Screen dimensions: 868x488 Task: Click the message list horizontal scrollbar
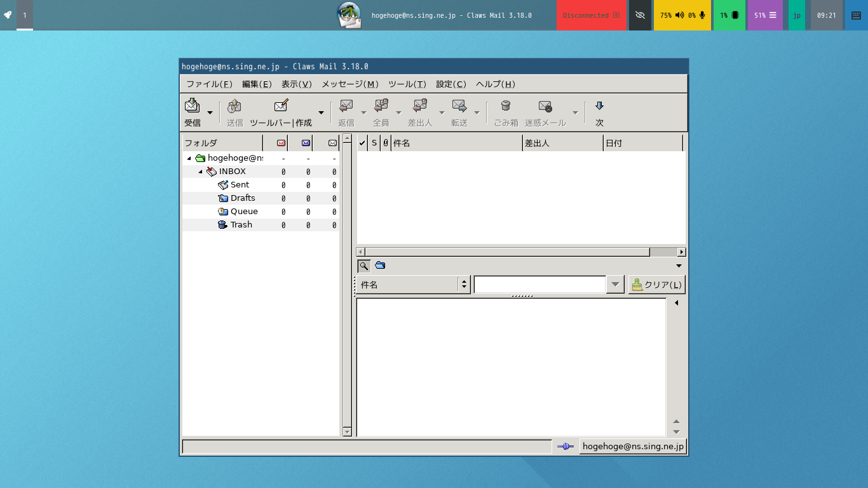tap(521, 252)
